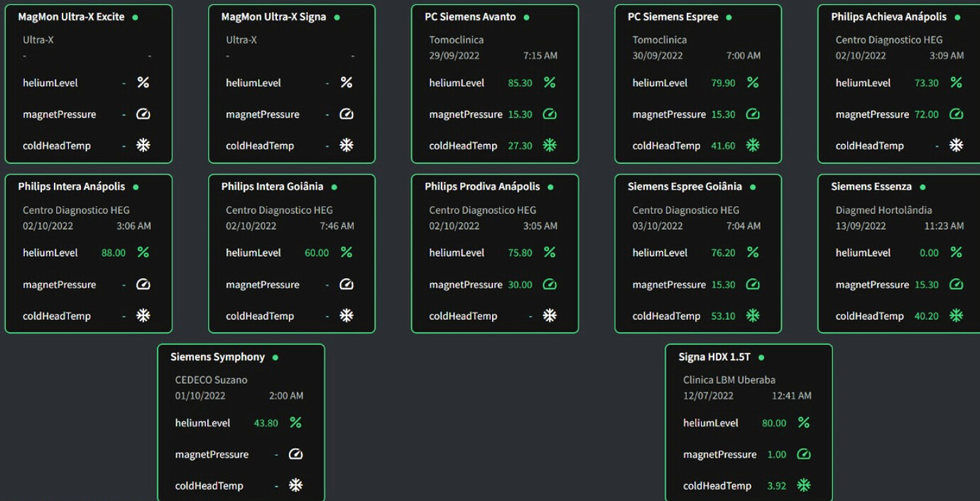Open the PC Siemens Espree card title

(x=673, y=17)
